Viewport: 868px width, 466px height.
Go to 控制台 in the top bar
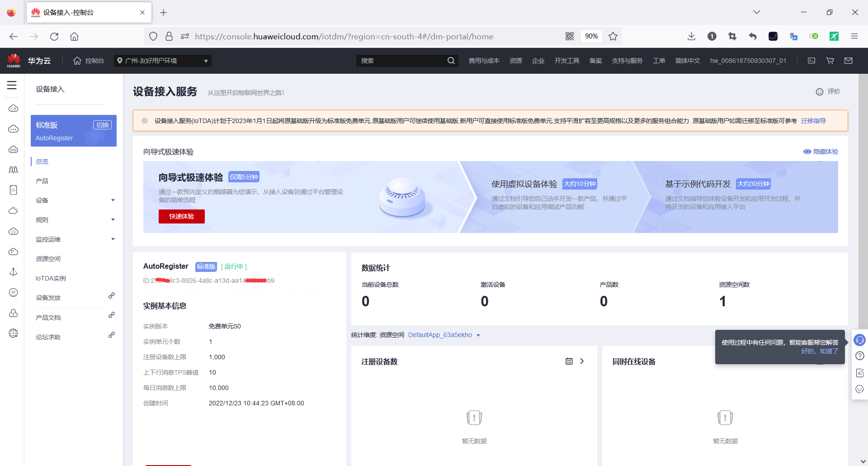click(89, 61)
